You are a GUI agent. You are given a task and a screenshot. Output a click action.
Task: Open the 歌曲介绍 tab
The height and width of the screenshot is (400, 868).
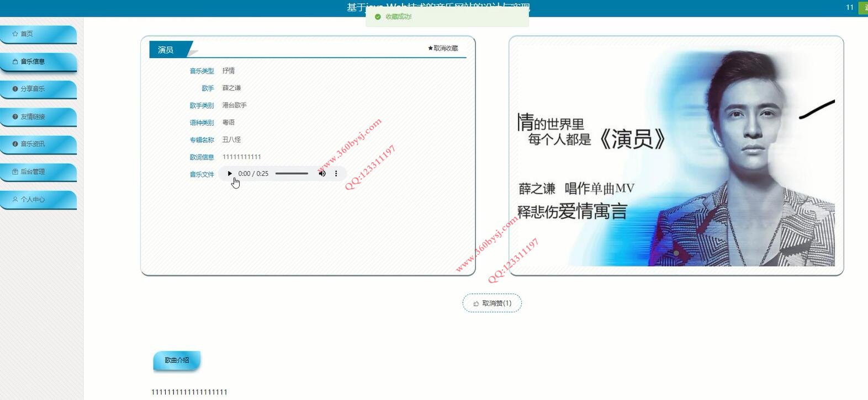coord(177,360)
